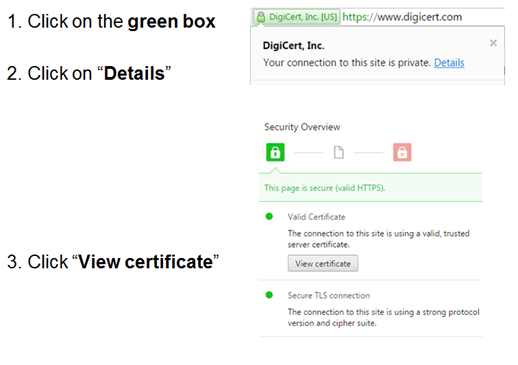Open the Details link
This screenshot has width=518, height=365.
449,63
